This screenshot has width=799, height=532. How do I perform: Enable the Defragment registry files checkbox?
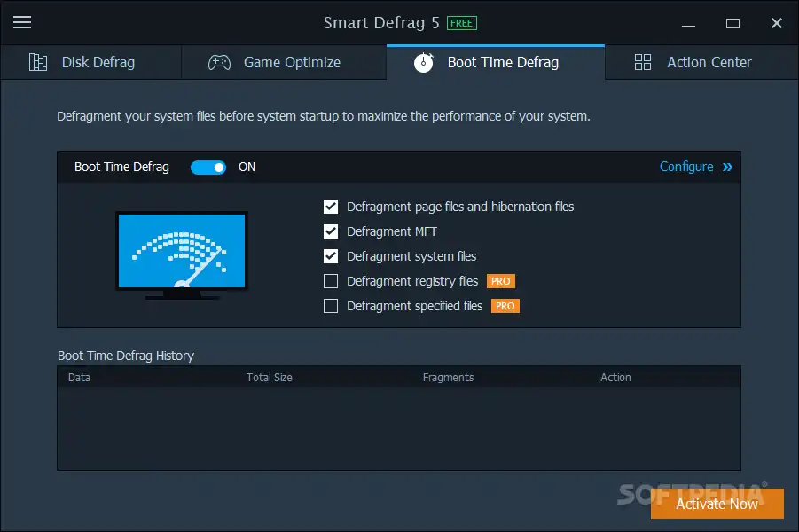tap(331, 281)
